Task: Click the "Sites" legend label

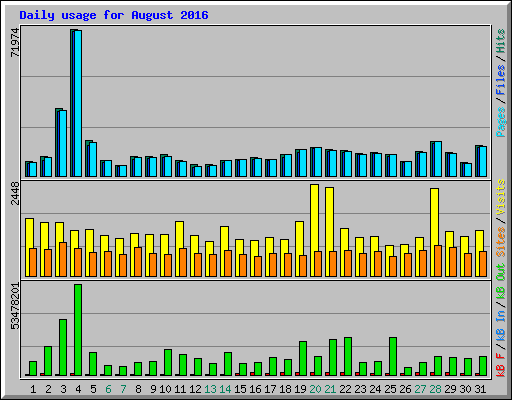Action: 501,242
